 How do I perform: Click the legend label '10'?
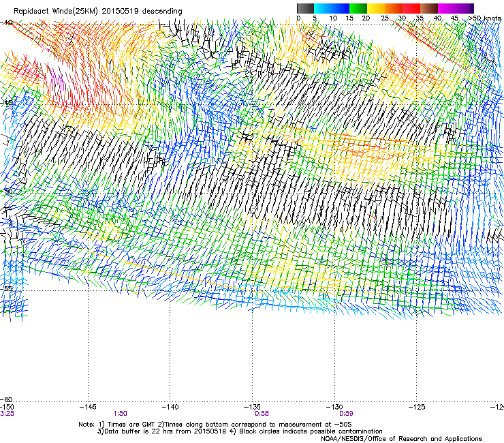pyautogui.click(x=333, y=18)
